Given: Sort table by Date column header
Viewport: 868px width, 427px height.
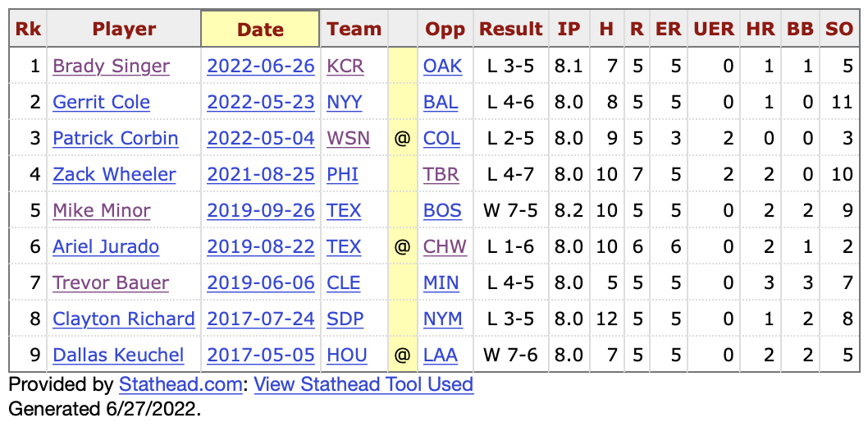Looking at the screenshot, I should click(x=260, y=30).
